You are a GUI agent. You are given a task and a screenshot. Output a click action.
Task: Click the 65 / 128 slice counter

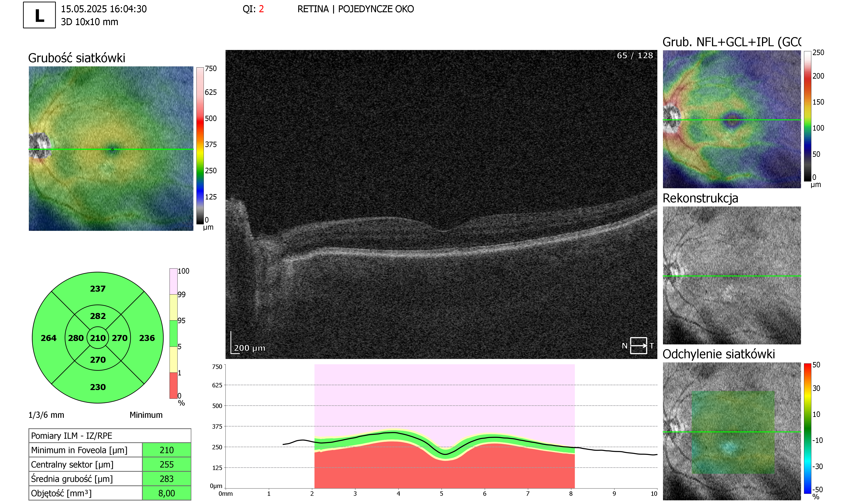[635, 56]
